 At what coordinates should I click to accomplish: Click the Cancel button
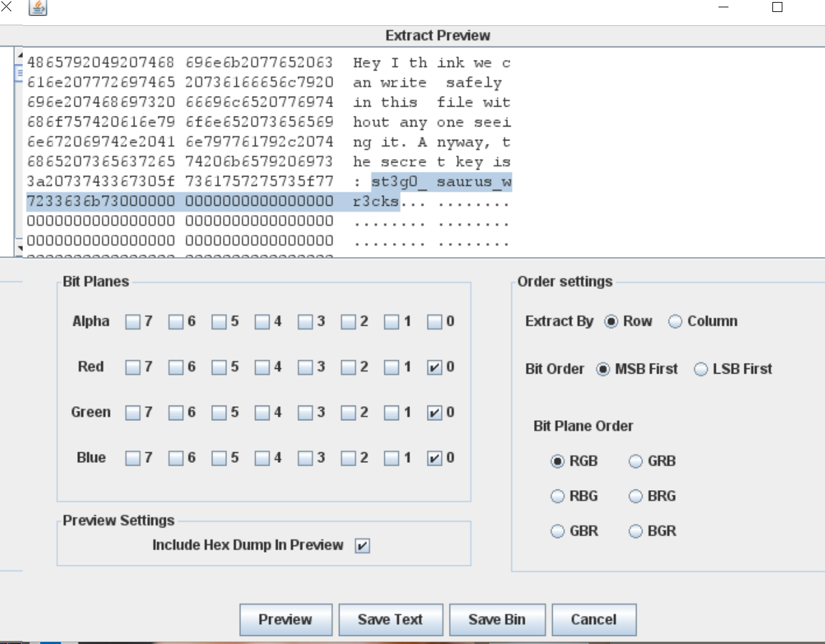tap(594, 620)
